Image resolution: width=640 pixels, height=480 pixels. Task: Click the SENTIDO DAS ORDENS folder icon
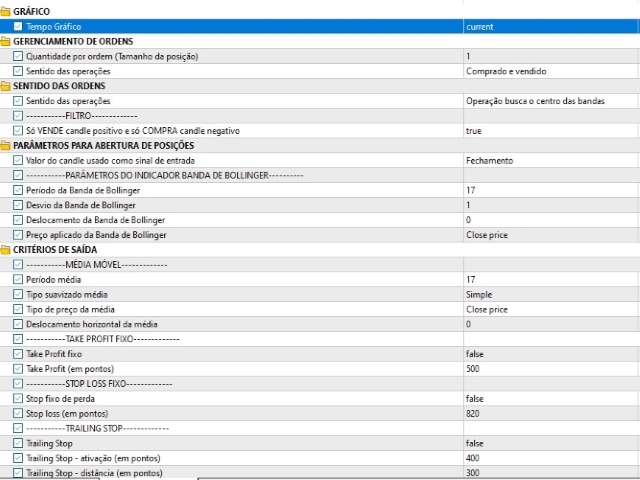point(5,86)
